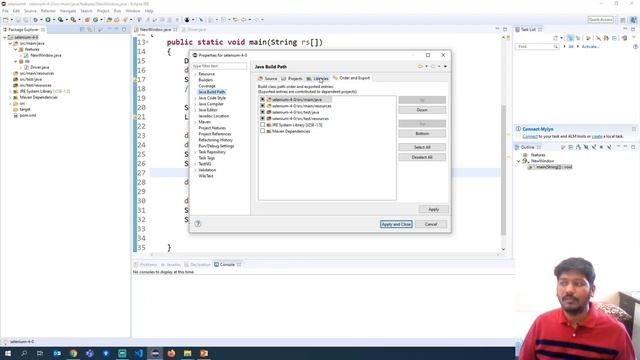Expand Maven in the Properties tree

(196, 122)
